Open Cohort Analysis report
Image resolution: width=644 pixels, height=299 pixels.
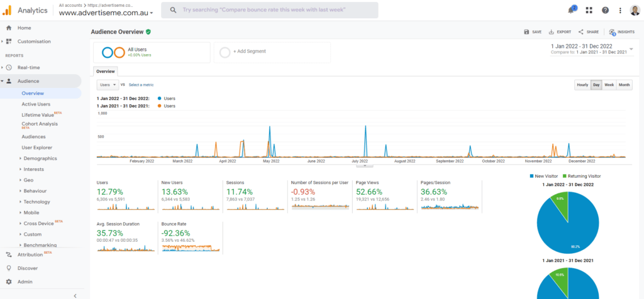[x=40, y=124]
